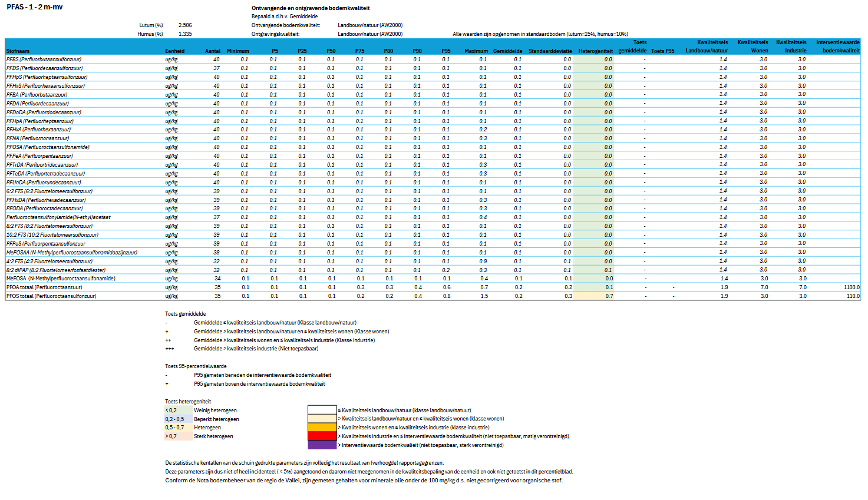Image resolution: width=868 pixels, height=500 pixels.
Task: Select the orange klasse industrie legend swatch
Action: pos(322,428)
